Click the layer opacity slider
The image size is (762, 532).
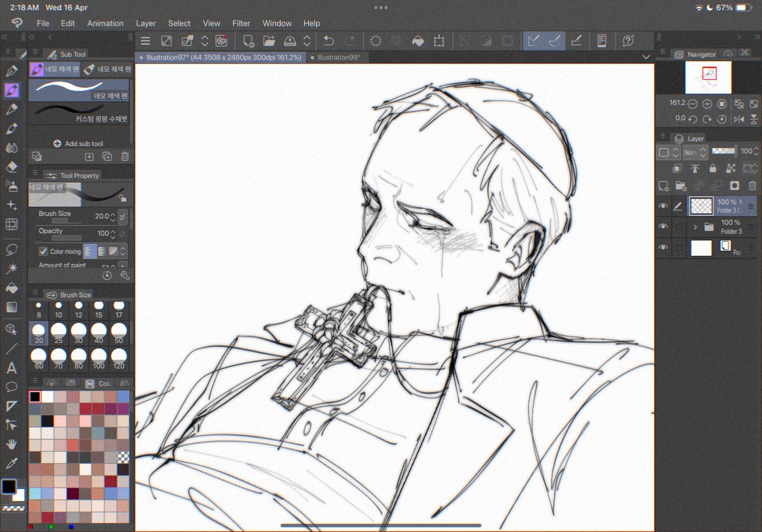[x=723, y=151]
